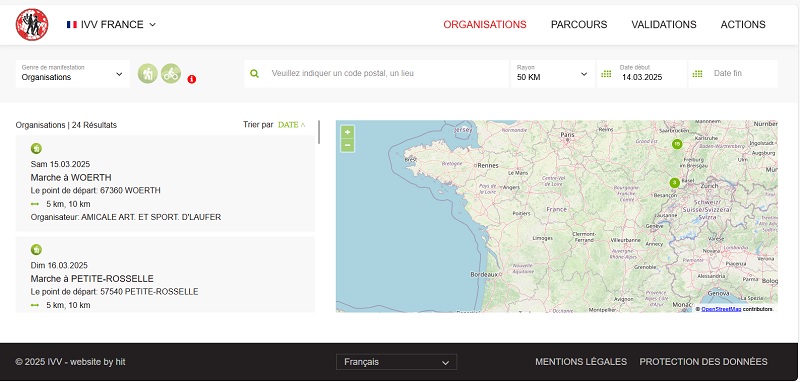The image size is (800, 382).
Task: Open the Genre de manifestation dropdown
Action: pos(72,74)
